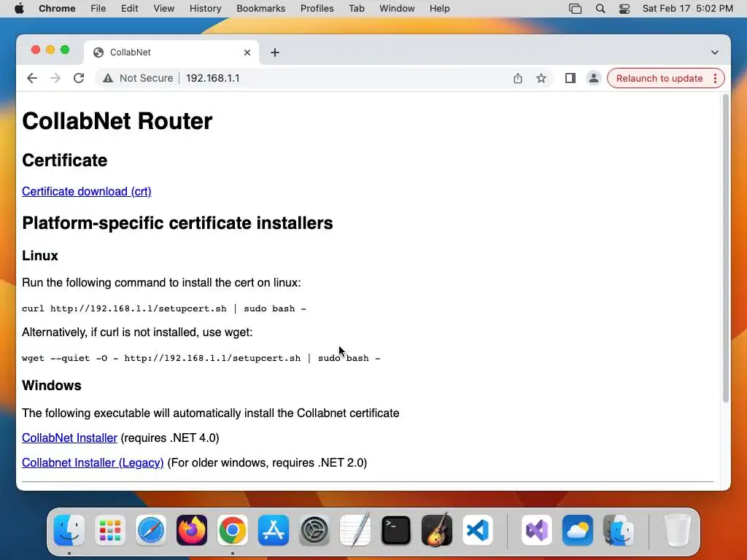The width and height of the screenshot is (747, 560).
Task: Click the Not Secure warning indicator
Action: coord(138,78)
